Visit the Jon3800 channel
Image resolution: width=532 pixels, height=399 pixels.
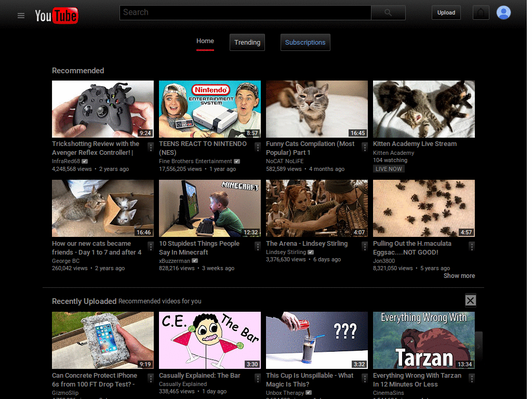tap(384, 261)
